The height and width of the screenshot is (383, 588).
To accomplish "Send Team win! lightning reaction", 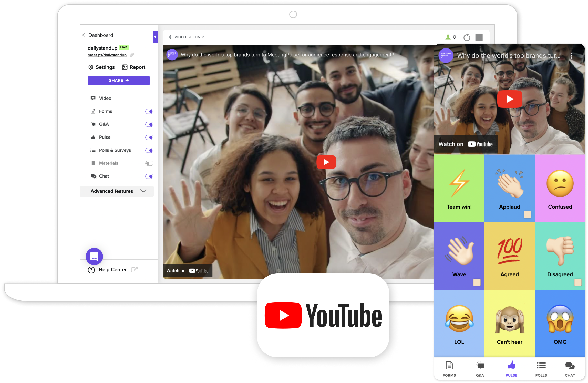I will pyautogui.click(x=459, y=188).
